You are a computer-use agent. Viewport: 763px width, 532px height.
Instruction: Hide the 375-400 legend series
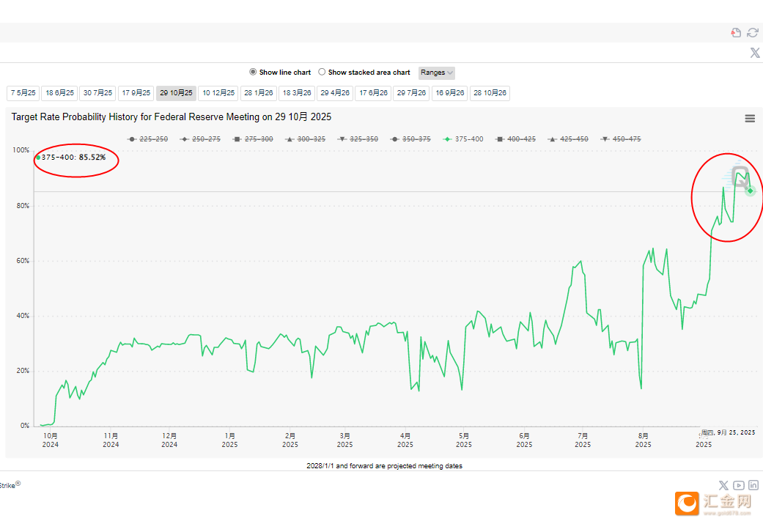(x=463, y=139)
